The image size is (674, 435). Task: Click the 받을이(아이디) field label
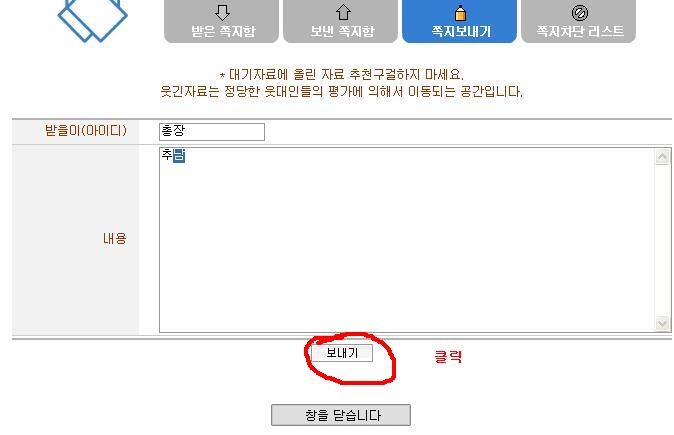pyautogui.click(x=86, y=130)
